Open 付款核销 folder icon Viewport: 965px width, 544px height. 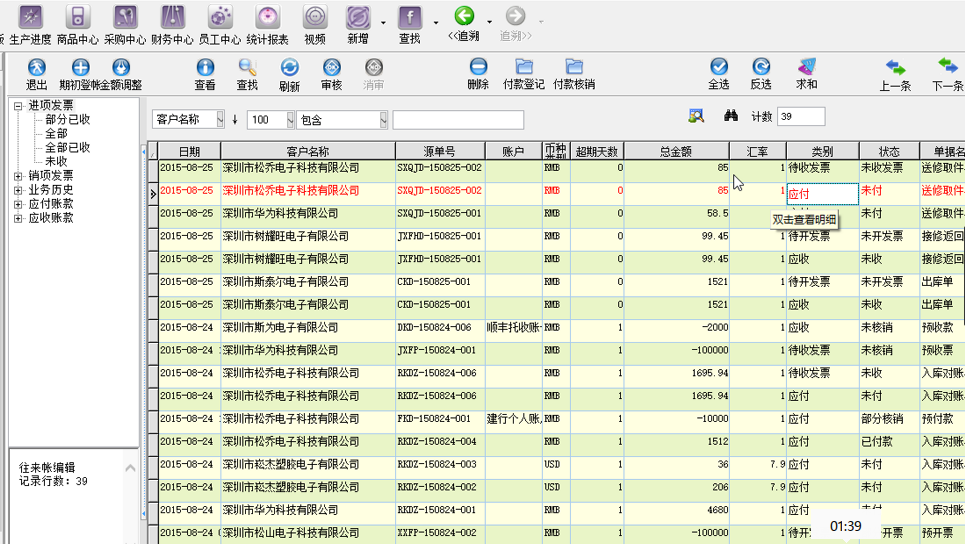[x=574, y=66]
